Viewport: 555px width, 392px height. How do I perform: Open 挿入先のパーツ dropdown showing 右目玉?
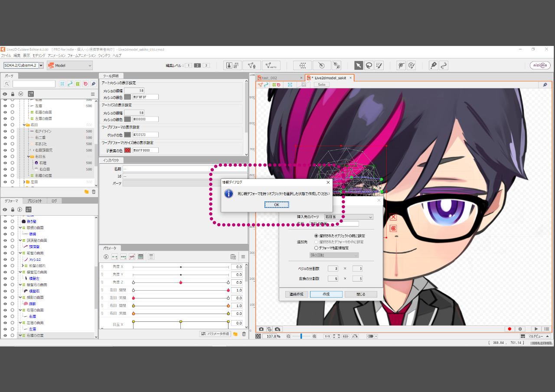click(348, 217)
